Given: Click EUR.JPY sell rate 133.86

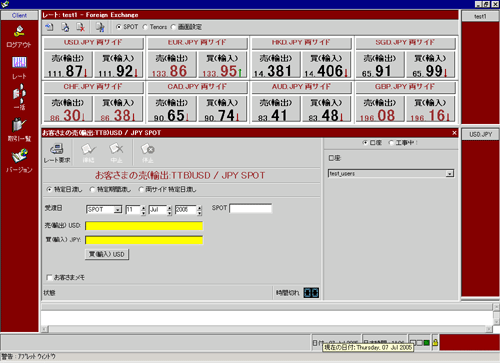Looking at the screenshot, I should pos(172,65).
